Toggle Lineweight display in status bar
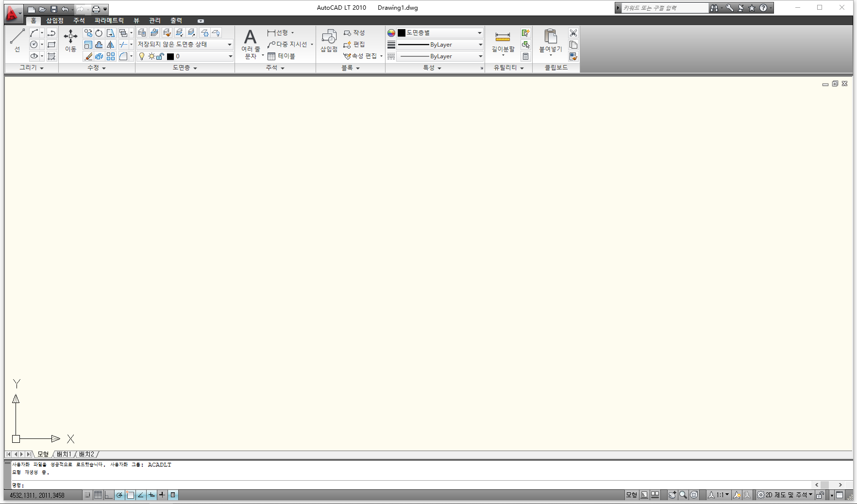Image resolution: width=857 pixels, height=504 pixels. pyautogui.click(x=162, y=495)
